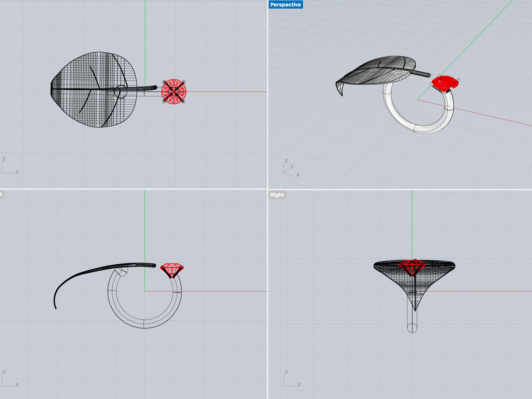Select the ring band circle bottom in Right view
The height and width of the screenshot is (399, 532).
[x=412, y=328]
